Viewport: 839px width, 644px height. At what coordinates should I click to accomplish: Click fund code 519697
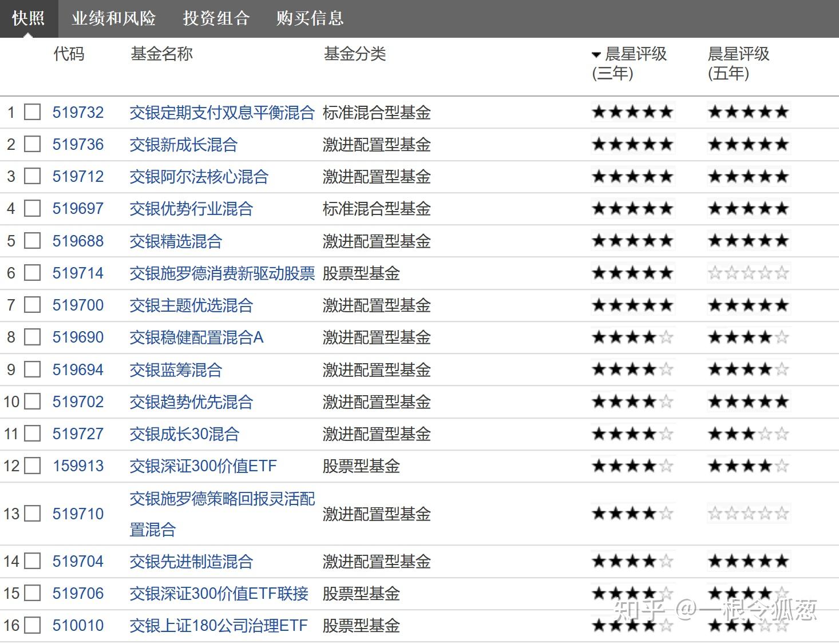pos(78,208)
